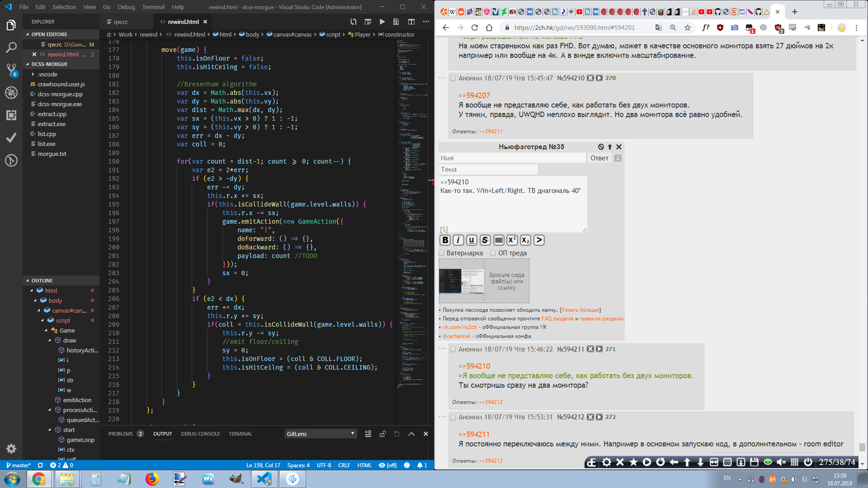This screenshot has width=868, height=488.
Task: Open the Selection menu
Action: pyautogui.click(x=64, y=7)
